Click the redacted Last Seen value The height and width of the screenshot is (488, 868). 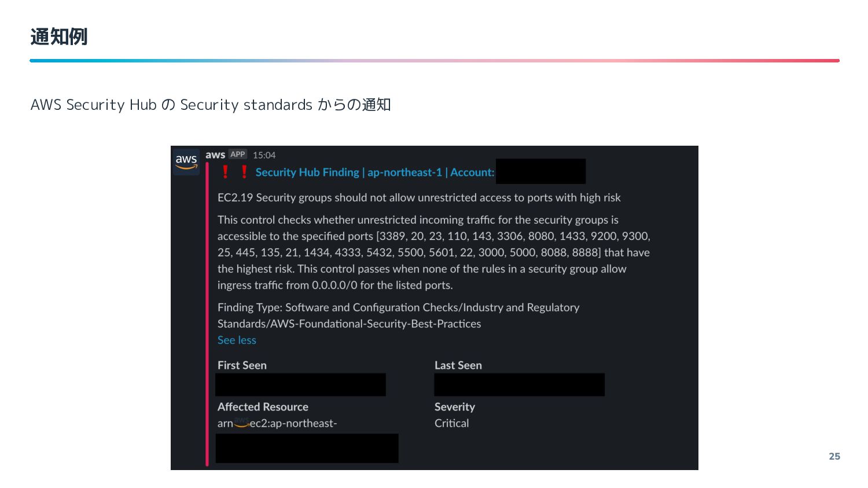(x=519, y=385)
